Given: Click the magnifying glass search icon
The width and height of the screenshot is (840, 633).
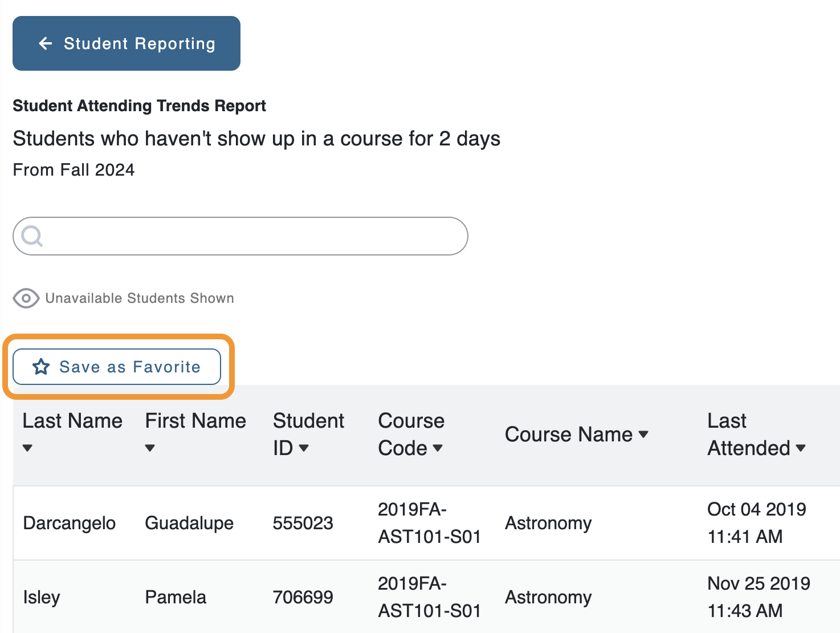Looking at the screenshot, I should point(32,236).
